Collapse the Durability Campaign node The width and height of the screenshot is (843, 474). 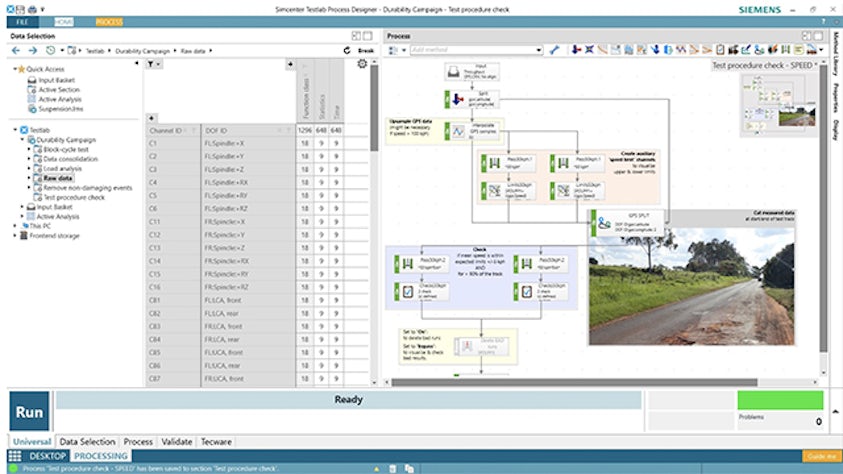click(x=23, y=139)
